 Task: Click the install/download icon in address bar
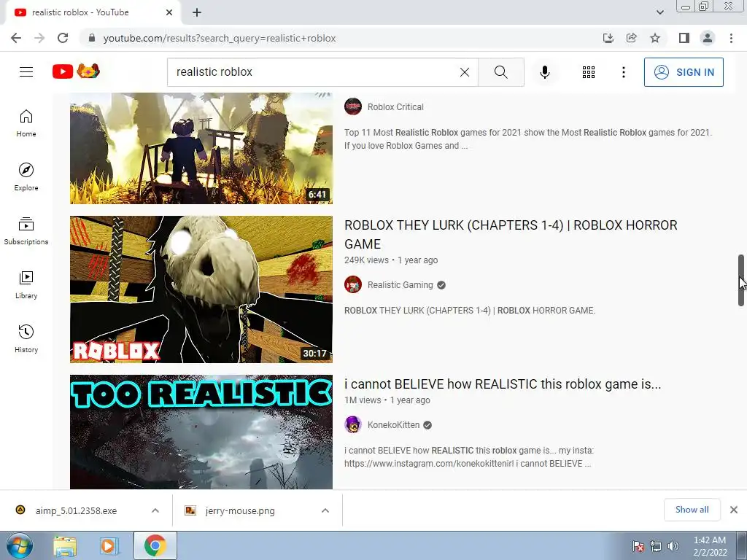point(608,38)
